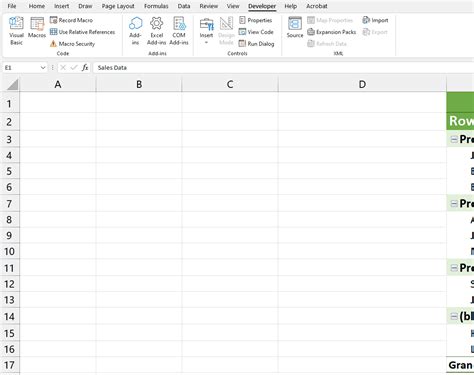Collapse the (blank) group in row 14
Screen dimensions: 474x375
[454, 316]
